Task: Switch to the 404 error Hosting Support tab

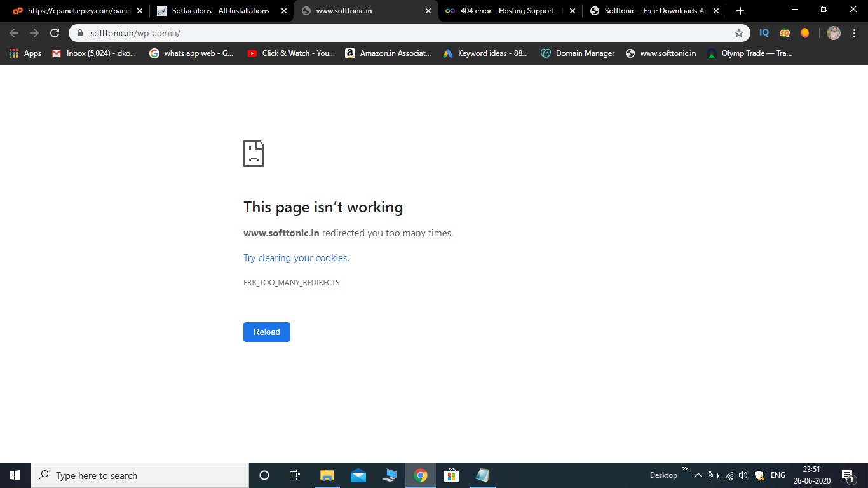Action: [510, 11]
